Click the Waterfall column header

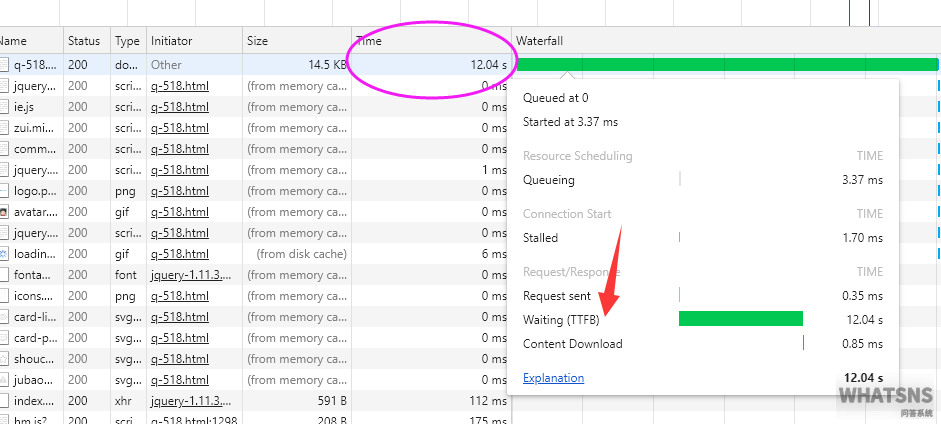click(540, 41)
